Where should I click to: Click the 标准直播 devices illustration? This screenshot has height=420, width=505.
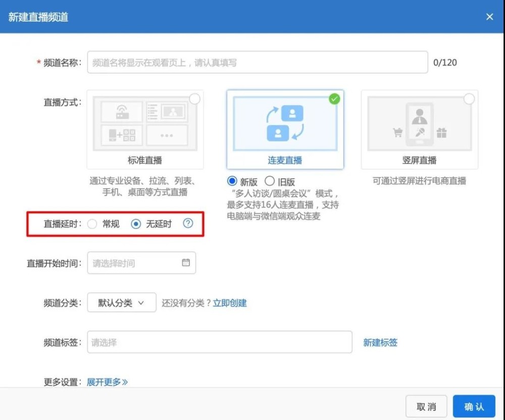point(145,123)
